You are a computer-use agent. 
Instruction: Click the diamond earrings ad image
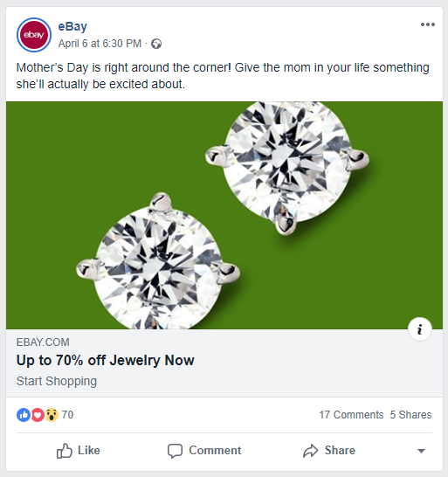(x=224, y=215)
